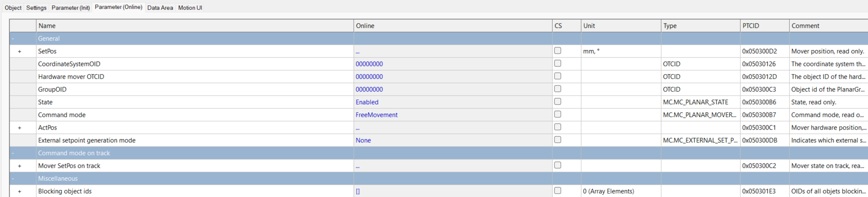Click the FreeMovement online value
Image resolution: width=868 pixels, height=197 pixels.
coord(376,115)
